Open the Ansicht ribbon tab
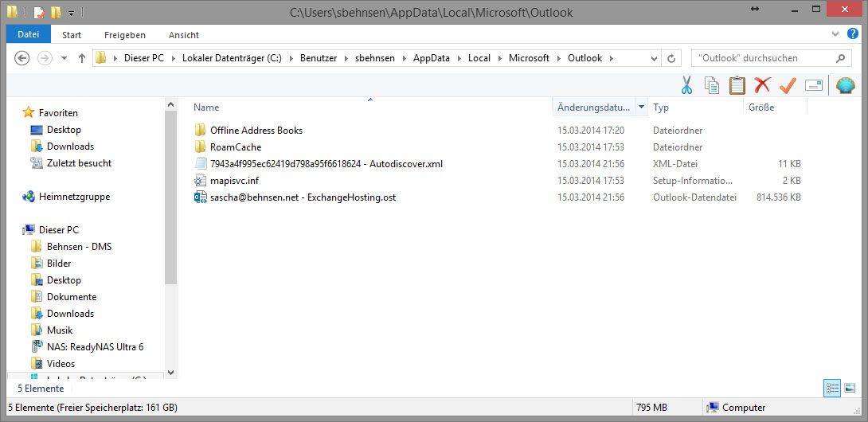The height and width of the screenshot is (422, 868). [x=184, y=35]
